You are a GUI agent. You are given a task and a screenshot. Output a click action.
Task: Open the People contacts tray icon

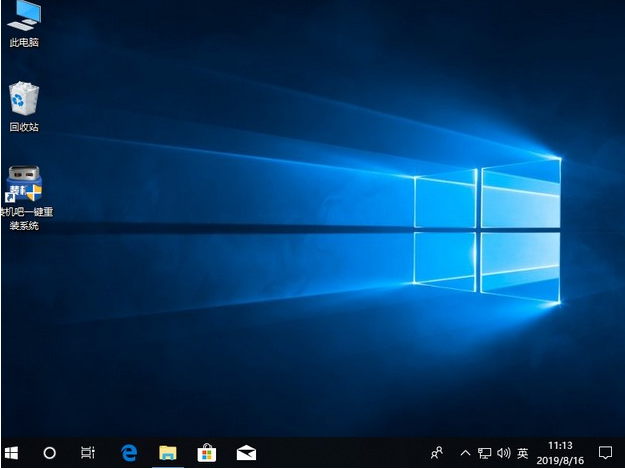pos(437,453)
